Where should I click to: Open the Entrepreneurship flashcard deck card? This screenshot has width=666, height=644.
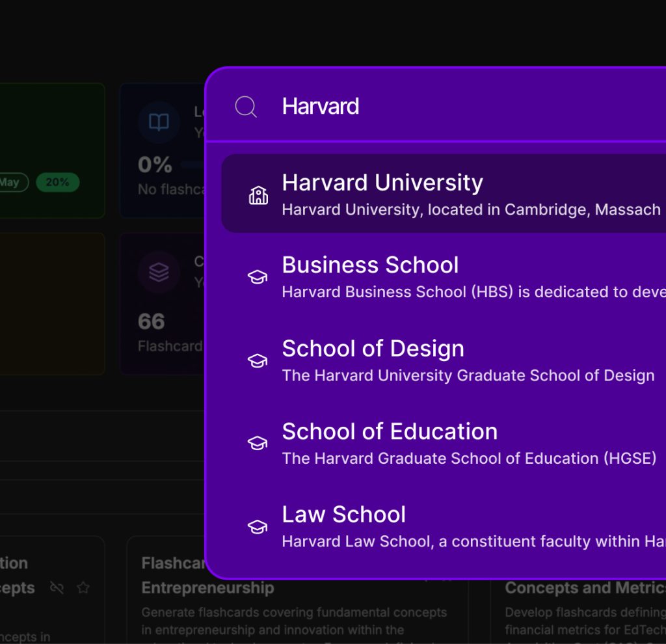[297, 591]
